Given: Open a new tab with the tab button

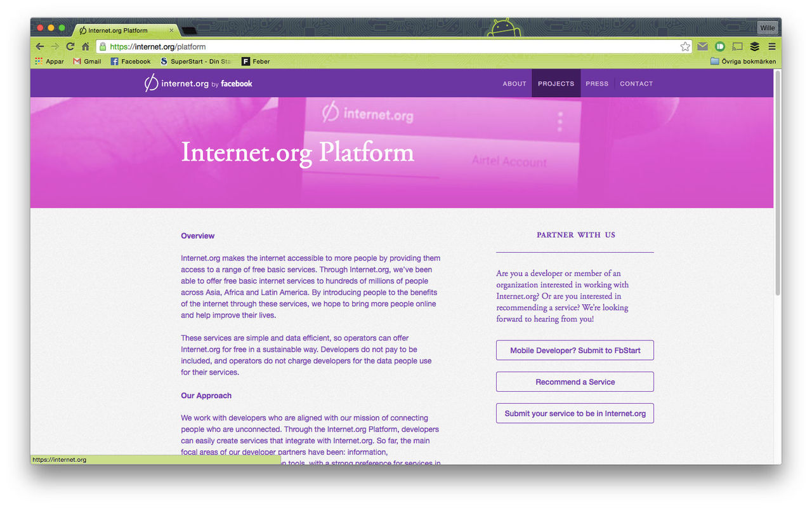Looking at the screenshot, I should (x=189, y=30).
